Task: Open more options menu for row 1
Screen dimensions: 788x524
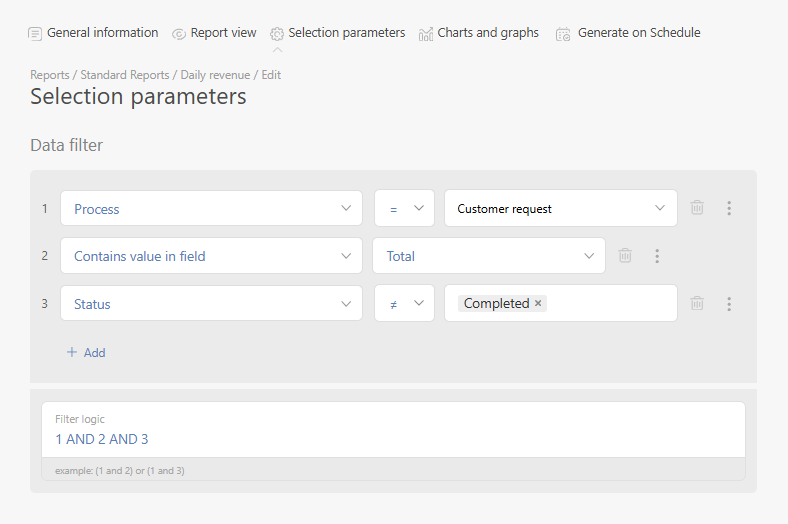Action: click(x=729, y=208)
